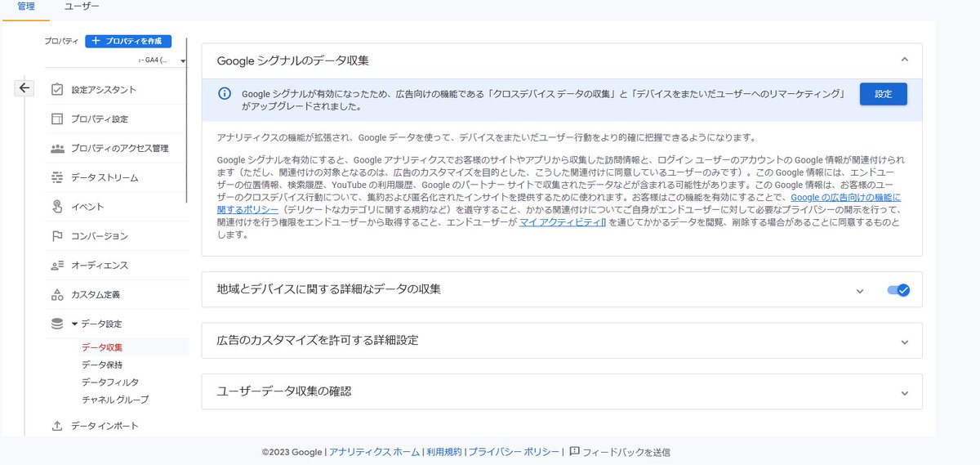Click the 広告のカスタマイズを許可する詳細設定 heading text
The width and height of the screenshot is (980, 465).
pyautogui.click(x=318, y=340)
